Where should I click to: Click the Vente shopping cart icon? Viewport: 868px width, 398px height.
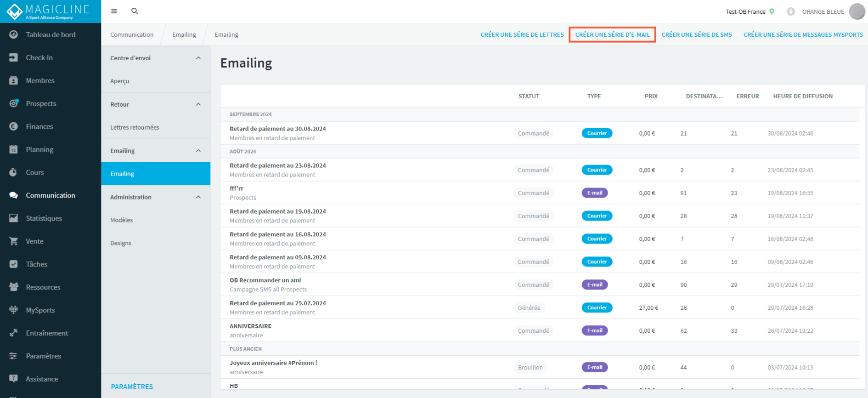[14, 241]
